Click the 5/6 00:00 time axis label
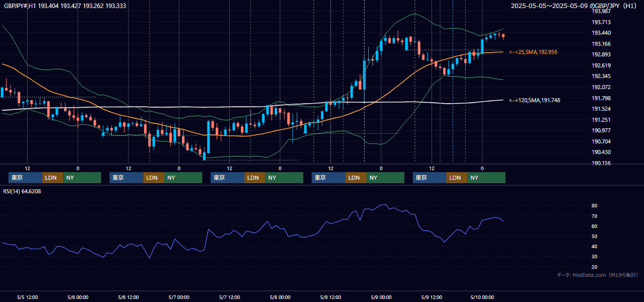Viewport: 644px width, 302px height. (78, 297)
